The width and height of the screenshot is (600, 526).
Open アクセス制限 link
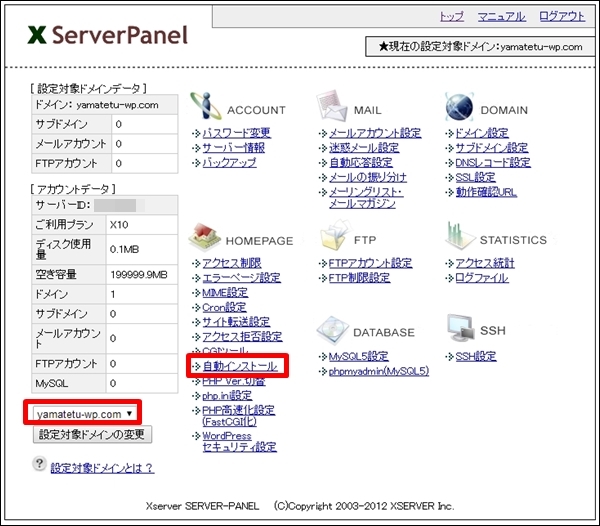point(232,263)
